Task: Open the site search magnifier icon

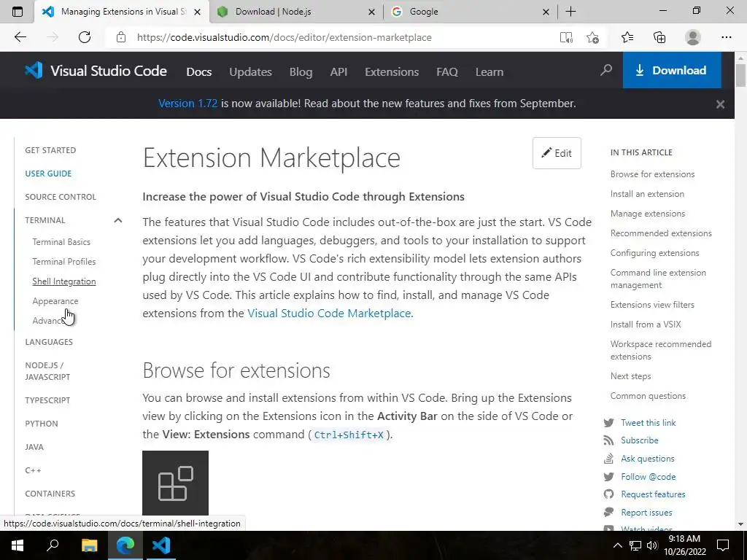Action: click(606, 71)
